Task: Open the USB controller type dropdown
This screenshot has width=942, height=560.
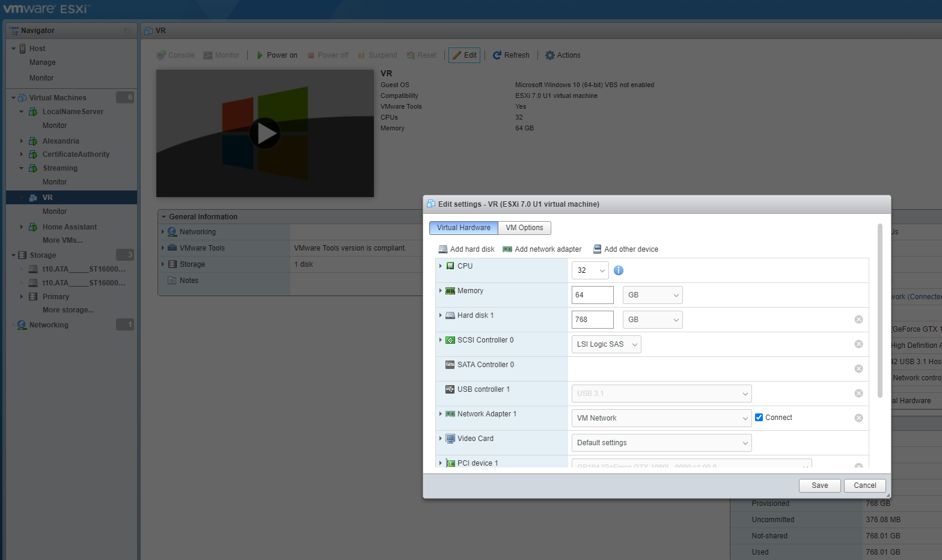Action: coord(662,394)
